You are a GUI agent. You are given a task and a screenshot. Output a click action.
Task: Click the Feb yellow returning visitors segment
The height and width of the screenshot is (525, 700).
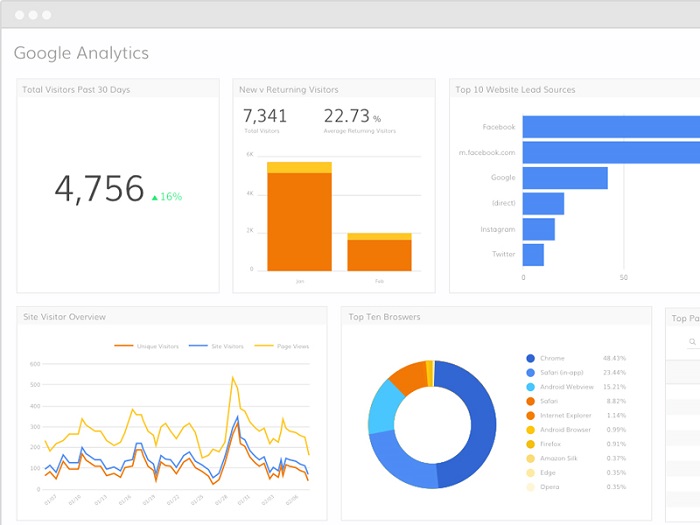[379, 237]
